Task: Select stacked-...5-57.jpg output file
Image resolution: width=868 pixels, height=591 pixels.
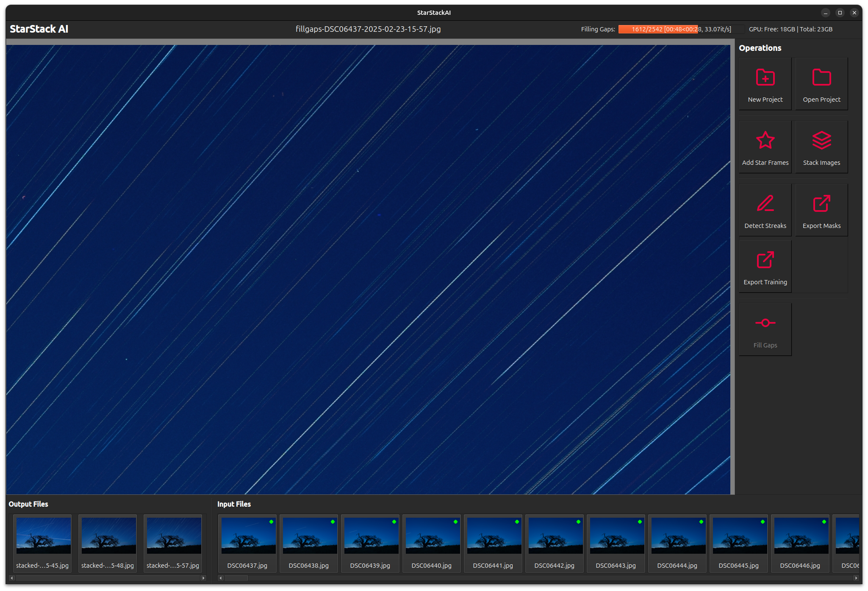Action: click(174, 536)
